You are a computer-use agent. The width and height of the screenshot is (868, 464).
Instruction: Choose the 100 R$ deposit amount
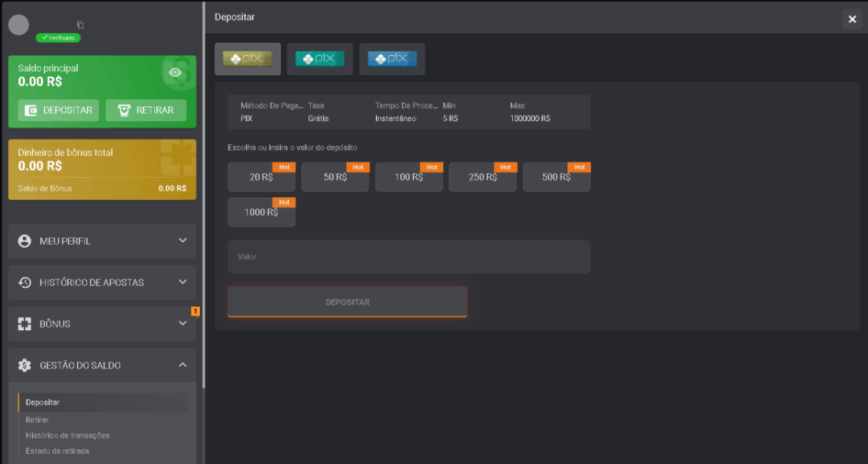click(408, 177)
